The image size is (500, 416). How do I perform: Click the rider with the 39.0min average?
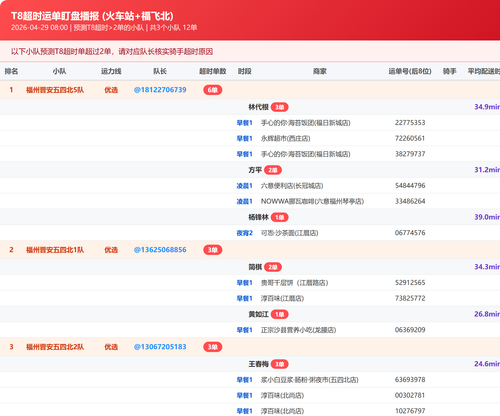(x=258, y=217)
